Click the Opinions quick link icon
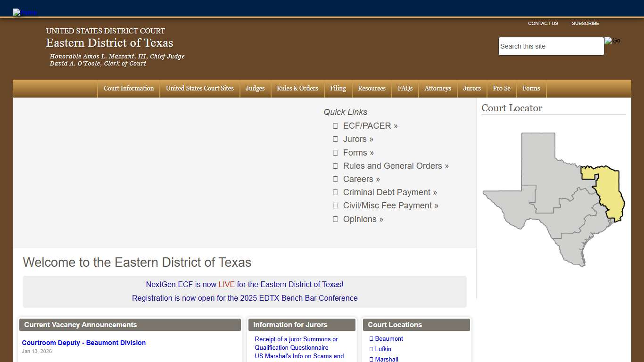Image resolution: width=644 pixels, height=362 pixels. point(335,219)
